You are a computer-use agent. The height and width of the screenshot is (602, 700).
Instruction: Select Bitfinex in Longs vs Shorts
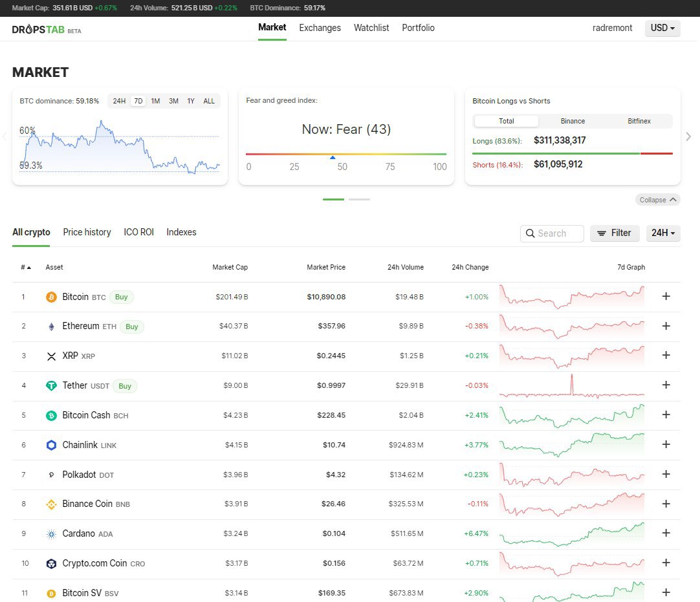click(639, 121)
